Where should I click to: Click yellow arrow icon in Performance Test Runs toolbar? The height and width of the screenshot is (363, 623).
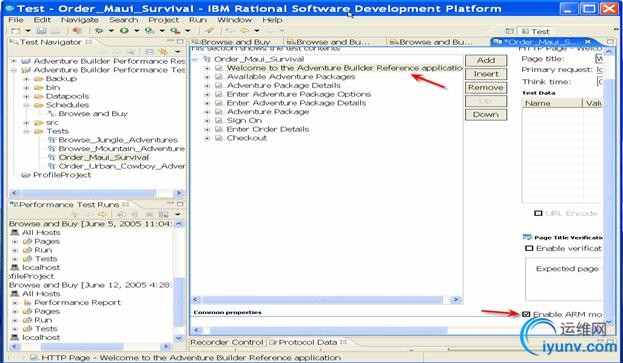103,214
